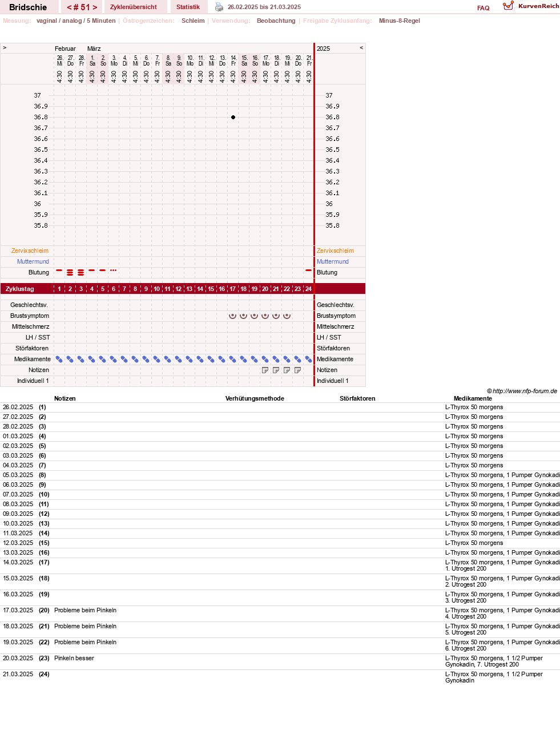The width and height of the screenshot is (560, 747).
Task: Expand chart with the left '>' arrow
Action: [5, 48]
